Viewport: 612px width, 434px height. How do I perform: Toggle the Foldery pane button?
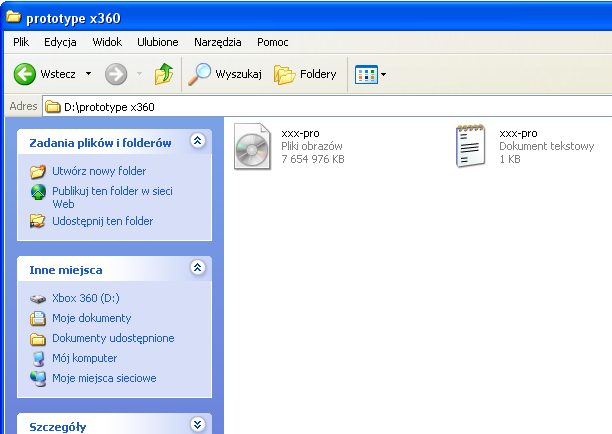(x=306, y=74)
